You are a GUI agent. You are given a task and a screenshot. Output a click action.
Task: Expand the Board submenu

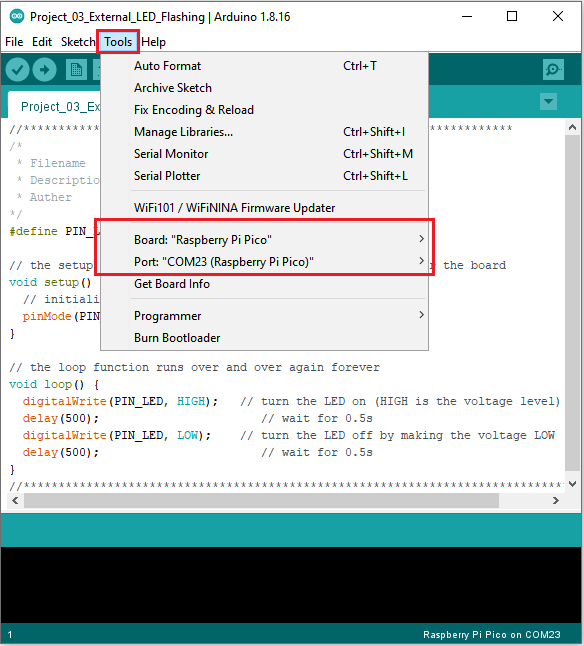[265, 239]
